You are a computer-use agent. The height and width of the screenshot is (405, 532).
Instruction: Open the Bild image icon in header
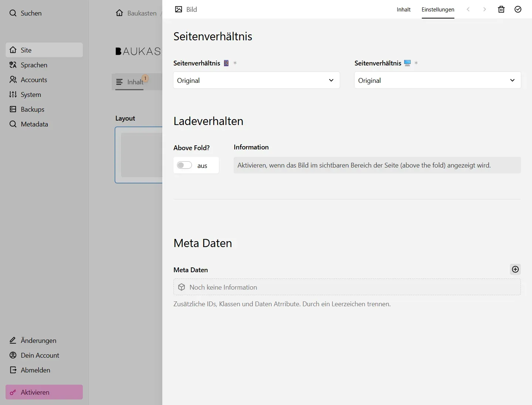(x=179, y=9)
